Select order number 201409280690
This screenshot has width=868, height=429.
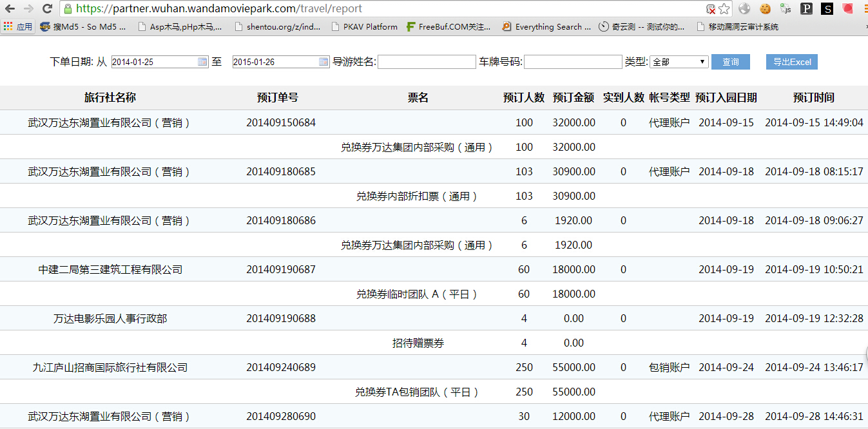[281, 416]
